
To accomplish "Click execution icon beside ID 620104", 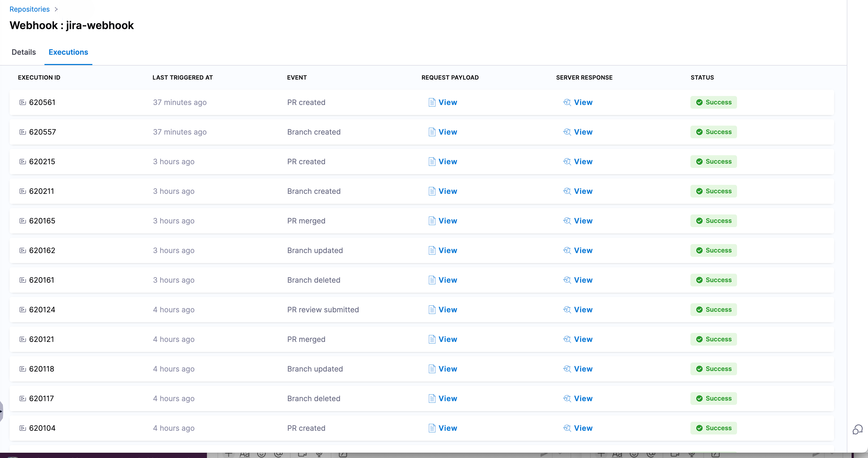I will pyautogui.click(x=22, y=428).
